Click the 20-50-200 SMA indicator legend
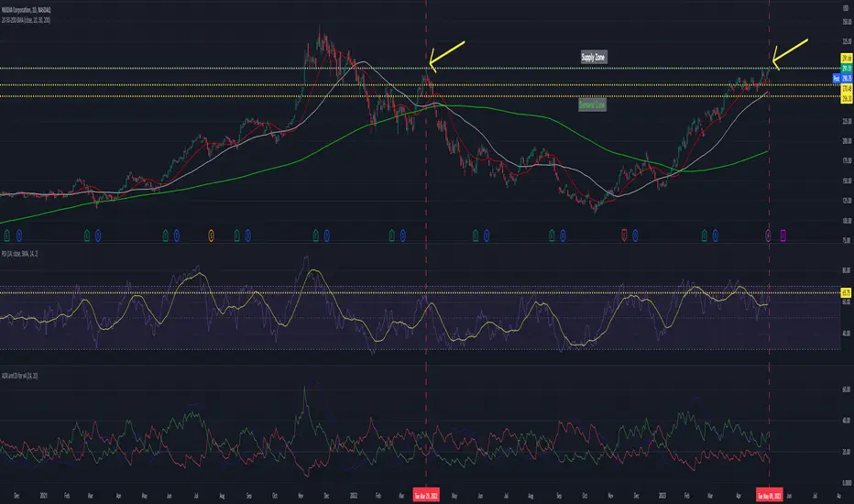Viewport: 854px width, 504px height. click(26, 20)
